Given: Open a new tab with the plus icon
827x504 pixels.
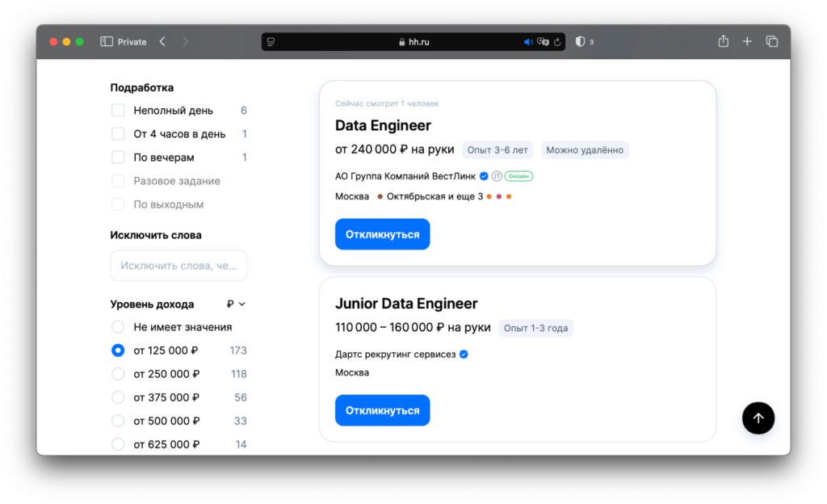Looking at the screenshot, I should point(747,41).
